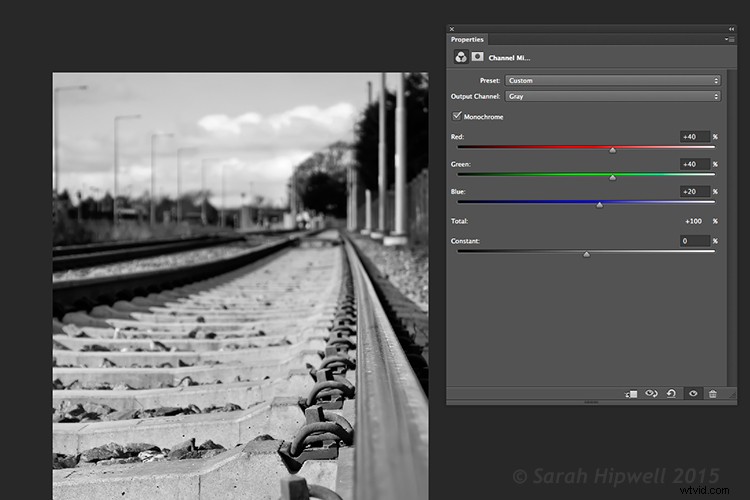Clip adjustment to layer icon
This screenshot has width=750, height=500.
[631, 394]
